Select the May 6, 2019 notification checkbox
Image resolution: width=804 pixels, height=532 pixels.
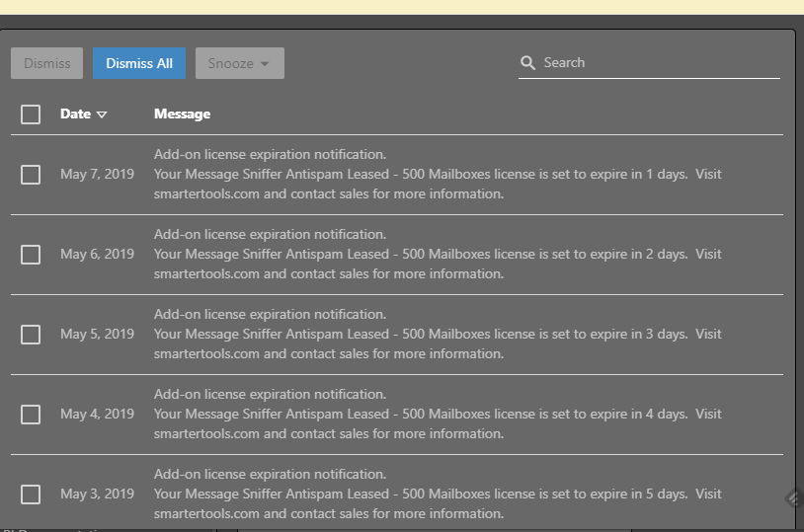click(x=31, y=255)
